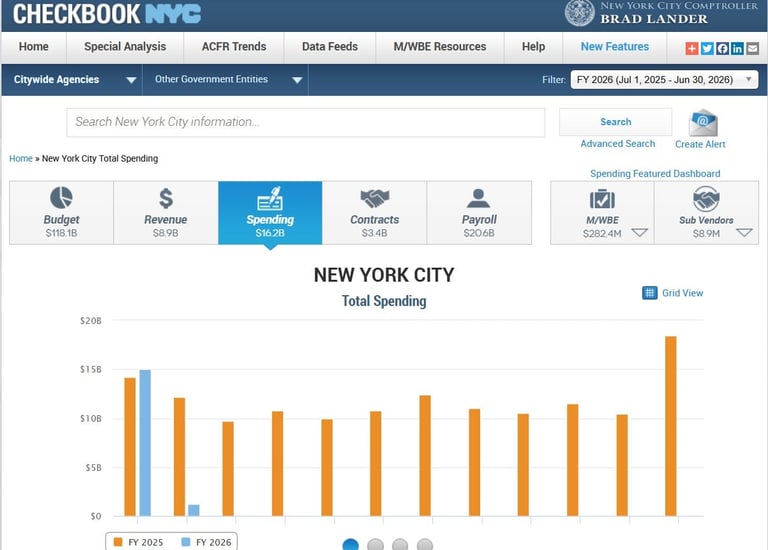The image size is (768, 550).
Task: Click the M/WBE briefcase icon
Action: [x=602, y=199]
